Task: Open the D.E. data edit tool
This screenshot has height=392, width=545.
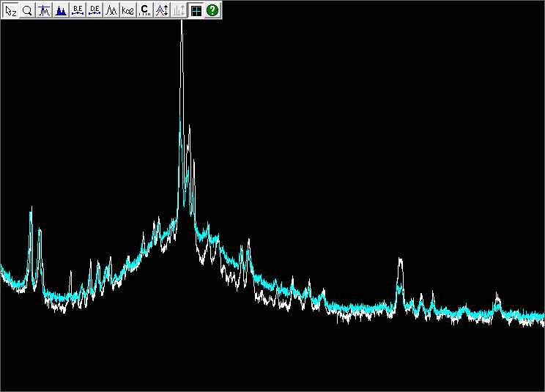Action: point(94,10)
